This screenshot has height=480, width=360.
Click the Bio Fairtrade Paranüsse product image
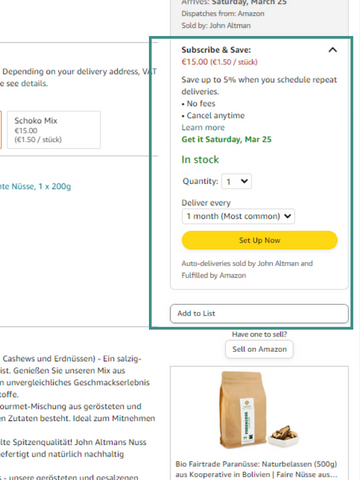coord(259,410)
